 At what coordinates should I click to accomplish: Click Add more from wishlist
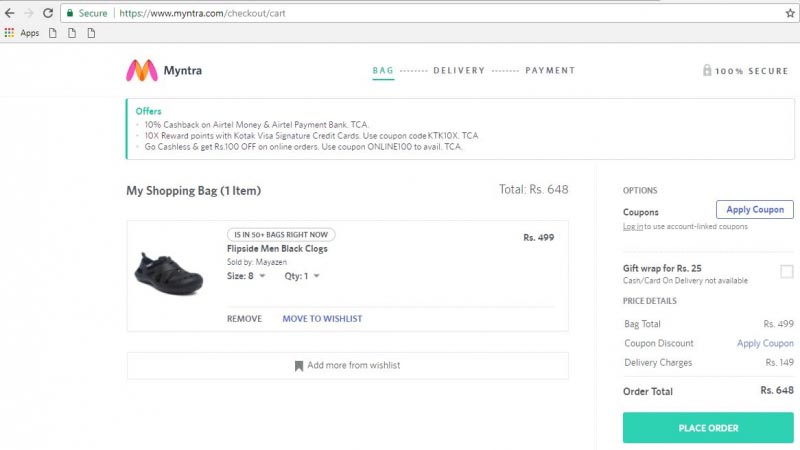click(x=347, y=366)
